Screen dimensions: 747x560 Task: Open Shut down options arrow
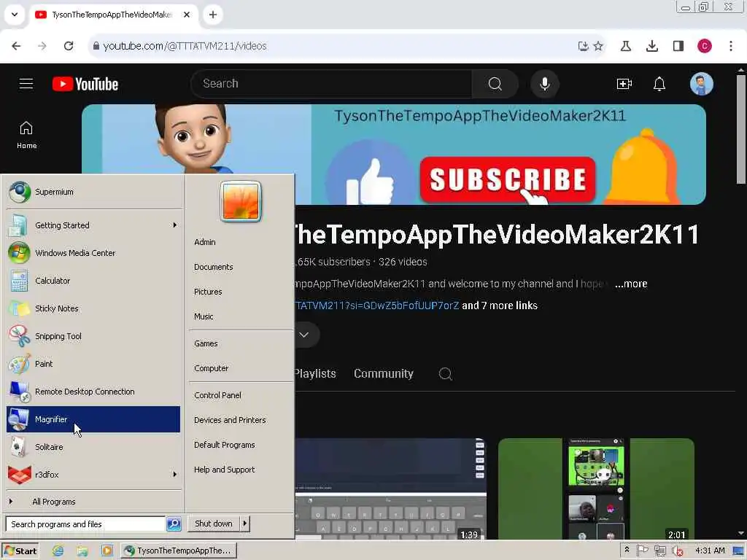(245, 524)
